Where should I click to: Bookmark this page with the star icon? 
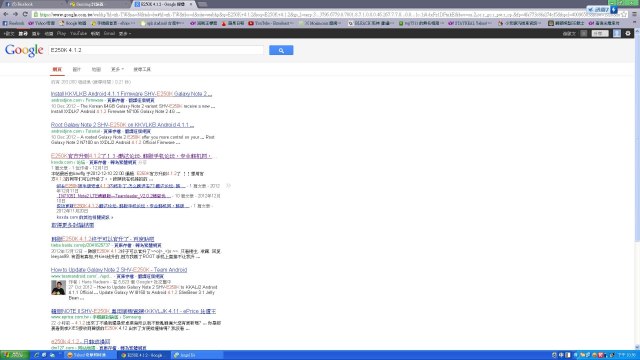coord(624,14)
